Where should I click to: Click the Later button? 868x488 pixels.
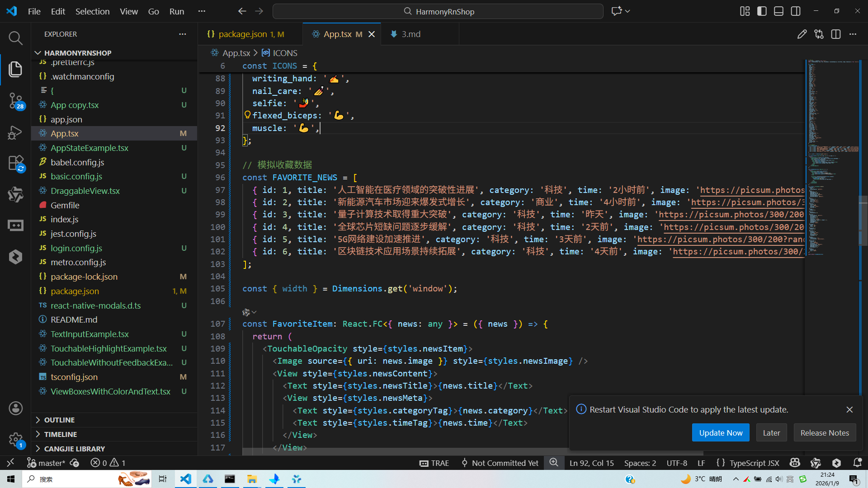(x=771, y=433)
